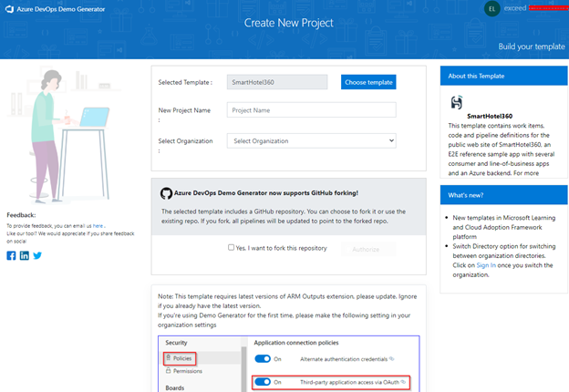Focus the New Project Name field

pos(311,110)
